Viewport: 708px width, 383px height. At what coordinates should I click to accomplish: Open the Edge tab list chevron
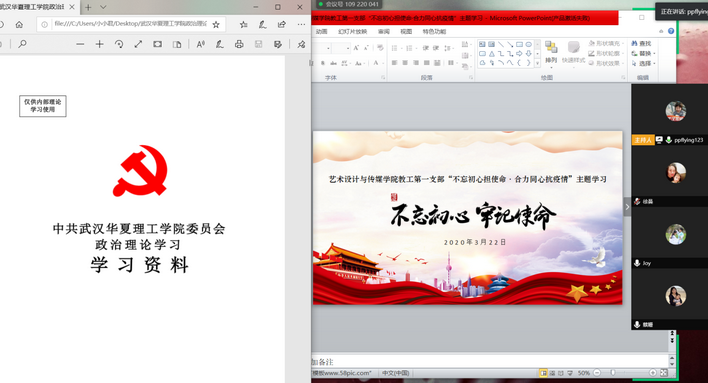coord(103,7)
